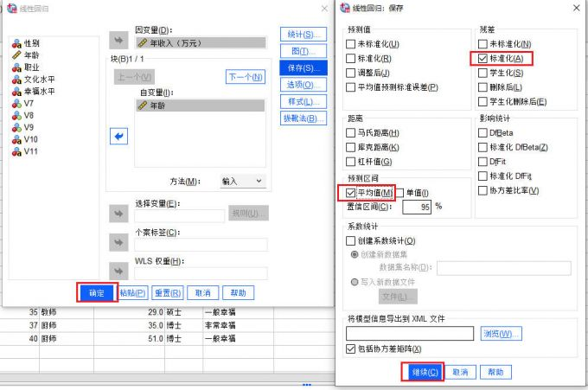Enable 马氏距离(H) distance checkbox
The width and height of the screenshot is (588, 390).
click(350, 132)
